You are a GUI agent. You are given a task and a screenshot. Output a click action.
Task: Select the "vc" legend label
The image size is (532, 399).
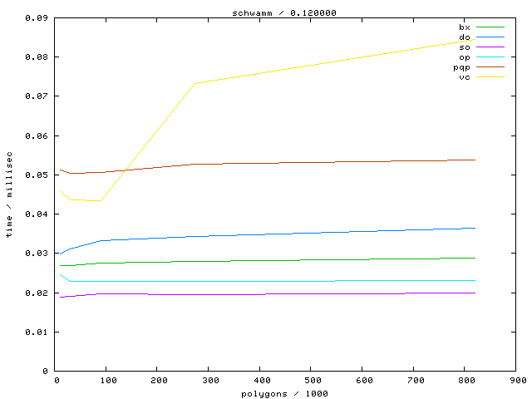point(465,77)
